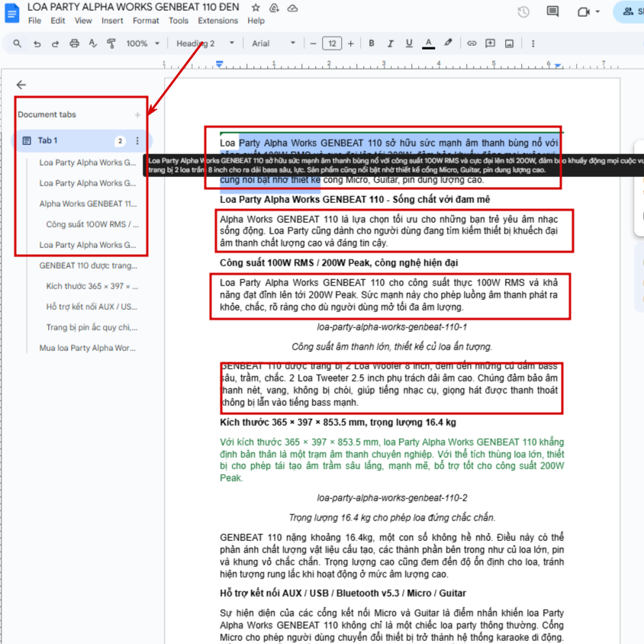Add a new document tab
This screenshot has height=644, width=644.
[x=137, y=115]
